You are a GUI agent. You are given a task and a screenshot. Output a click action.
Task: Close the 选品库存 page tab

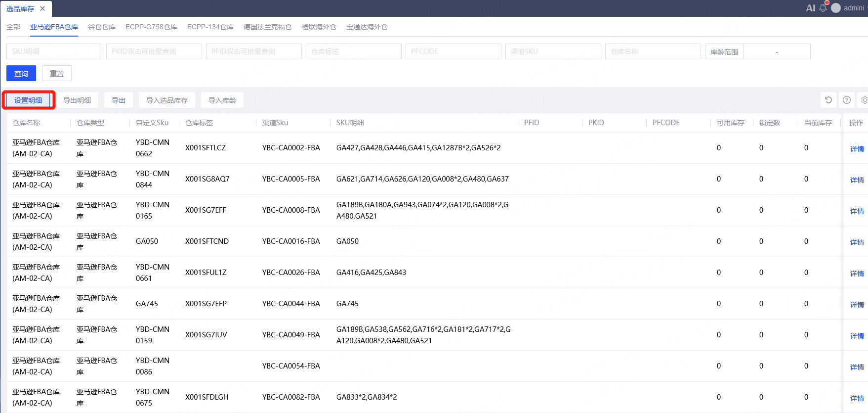point(42,8)
